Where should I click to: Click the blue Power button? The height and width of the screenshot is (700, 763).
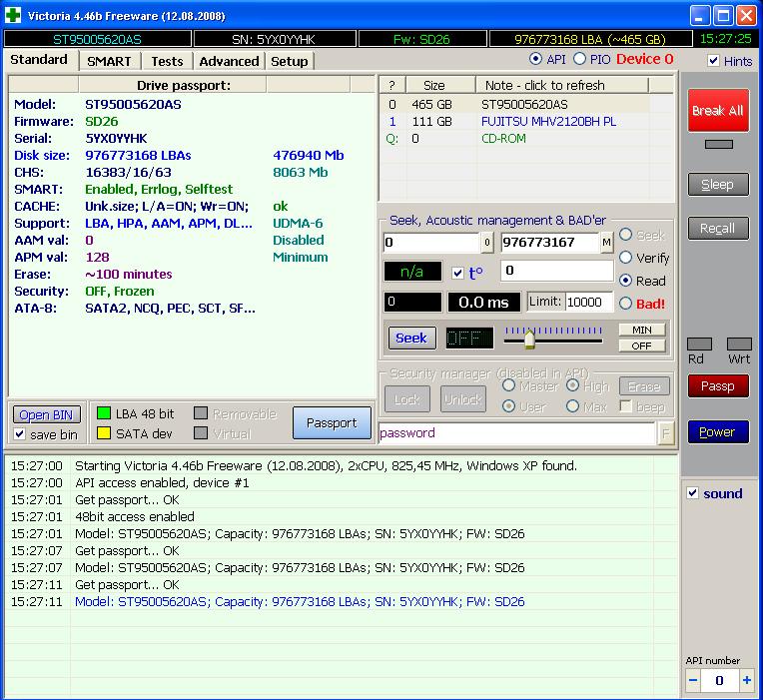click(x=717, y=432)
